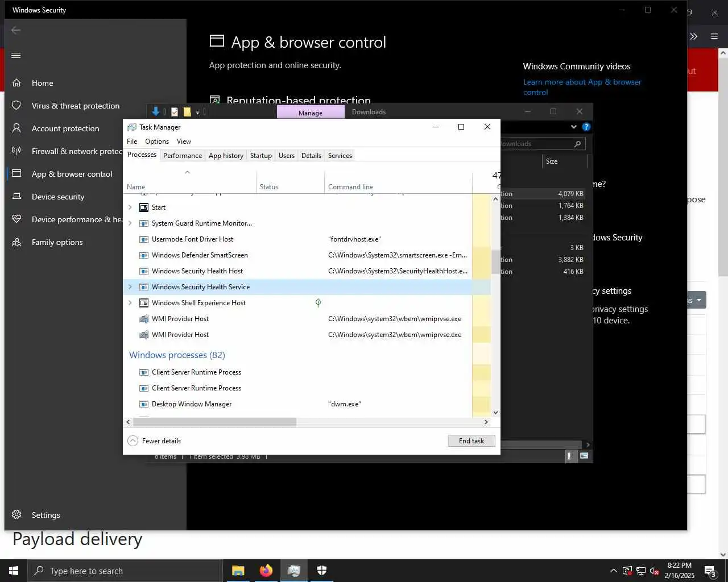This screenshot has height=582, width=728.
Task: Click File Explorer search magnifier icon
Action: pyautogui.click(x=577, y=144)
